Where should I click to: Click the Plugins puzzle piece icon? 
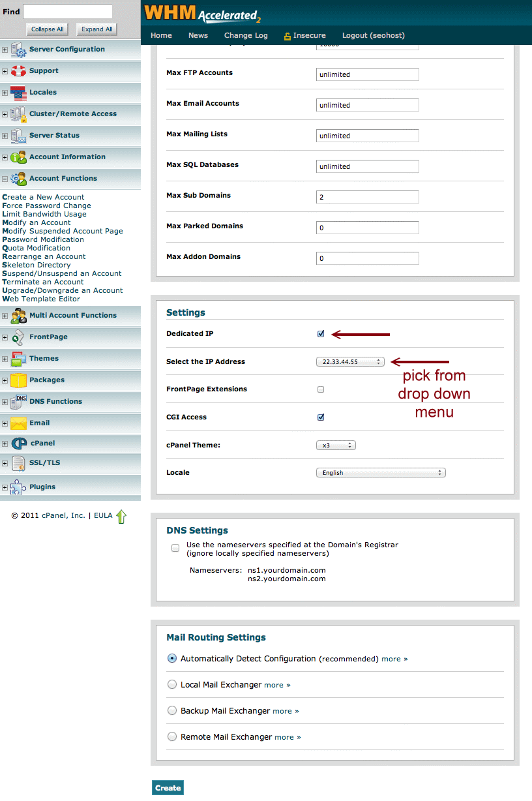(18, 487)
